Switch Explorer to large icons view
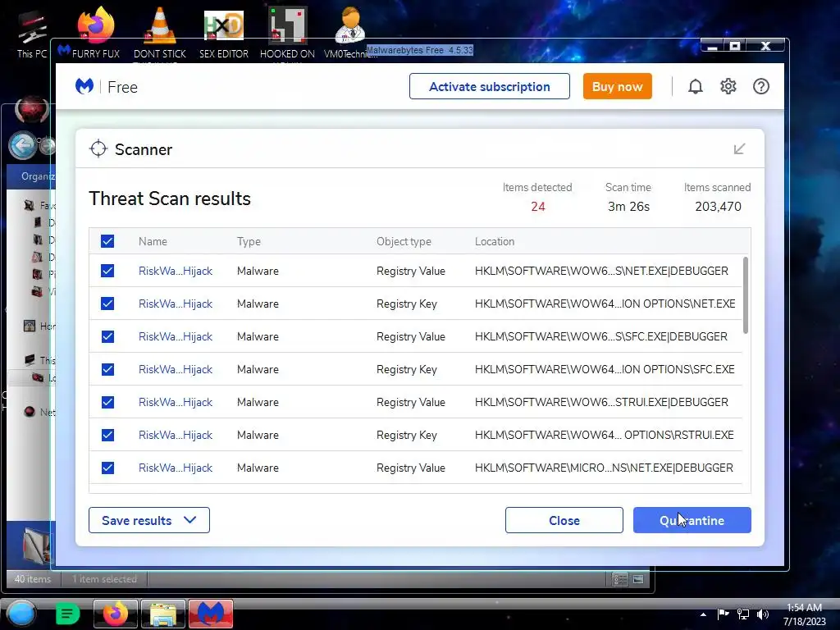The width and height of the screenshot is (840, 630). [x=637, y=579]
